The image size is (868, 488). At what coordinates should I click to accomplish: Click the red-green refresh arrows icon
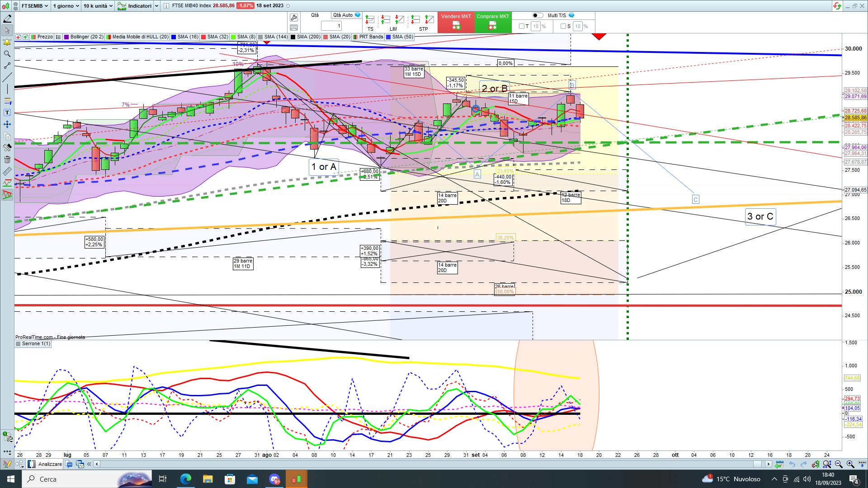837,6
